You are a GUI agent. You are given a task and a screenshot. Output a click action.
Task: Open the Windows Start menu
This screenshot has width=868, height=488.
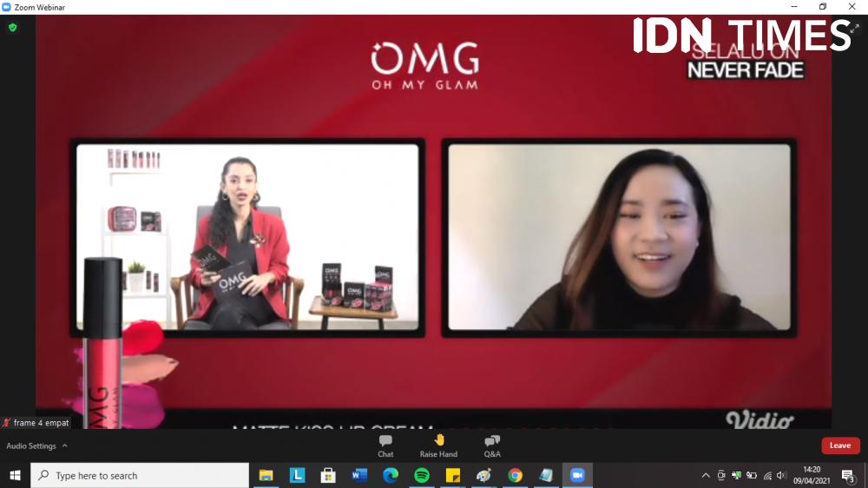[15, 475]
